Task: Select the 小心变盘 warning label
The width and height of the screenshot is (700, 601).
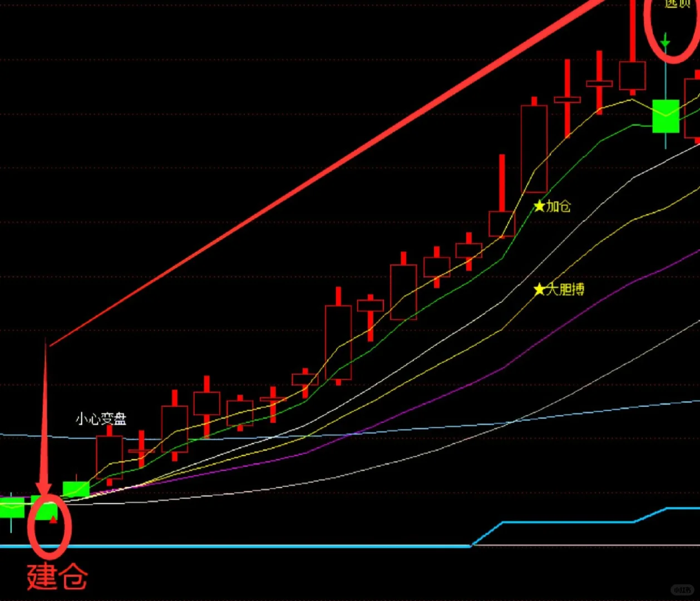Action: tap(101, 419)
